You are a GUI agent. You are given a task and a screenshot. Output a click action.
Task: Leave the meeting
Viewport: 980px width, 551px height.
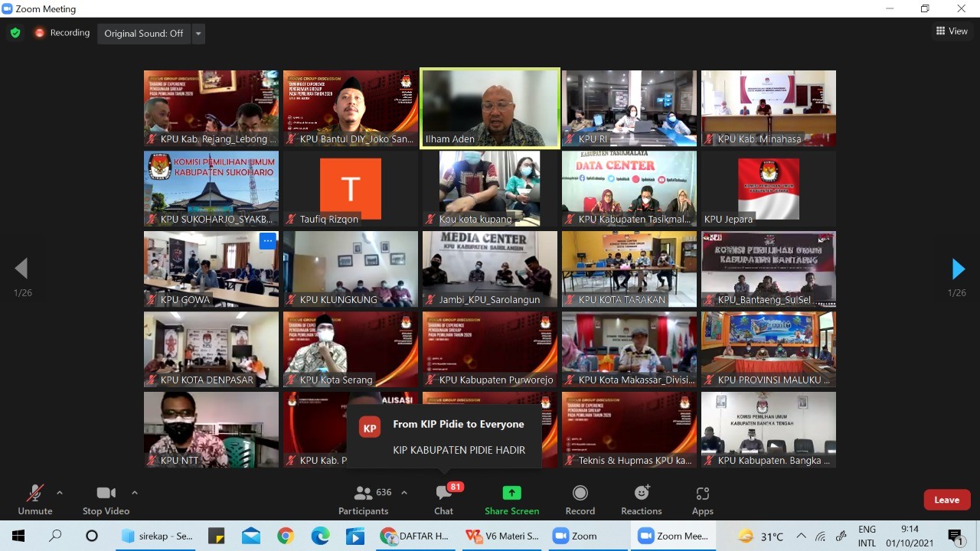946,500
